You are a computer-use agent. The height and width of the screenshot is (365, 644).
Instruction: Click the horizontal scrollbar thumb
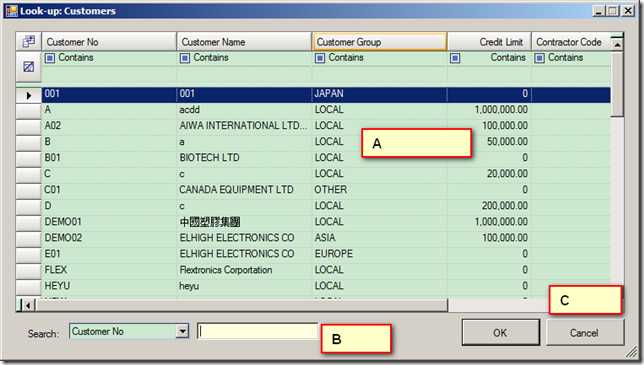pos(242,305)
